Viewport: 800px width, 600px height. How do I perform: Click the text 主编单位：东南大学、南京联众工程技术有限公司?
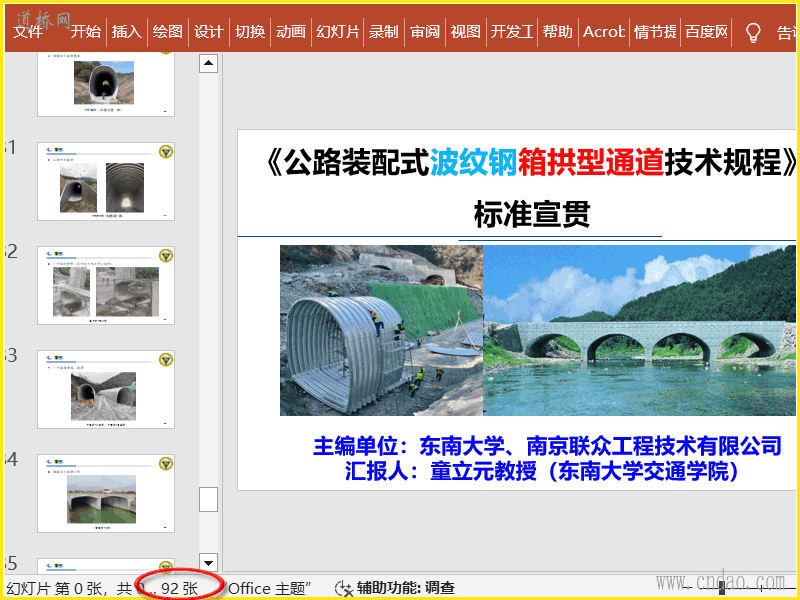tap(547, 446)
